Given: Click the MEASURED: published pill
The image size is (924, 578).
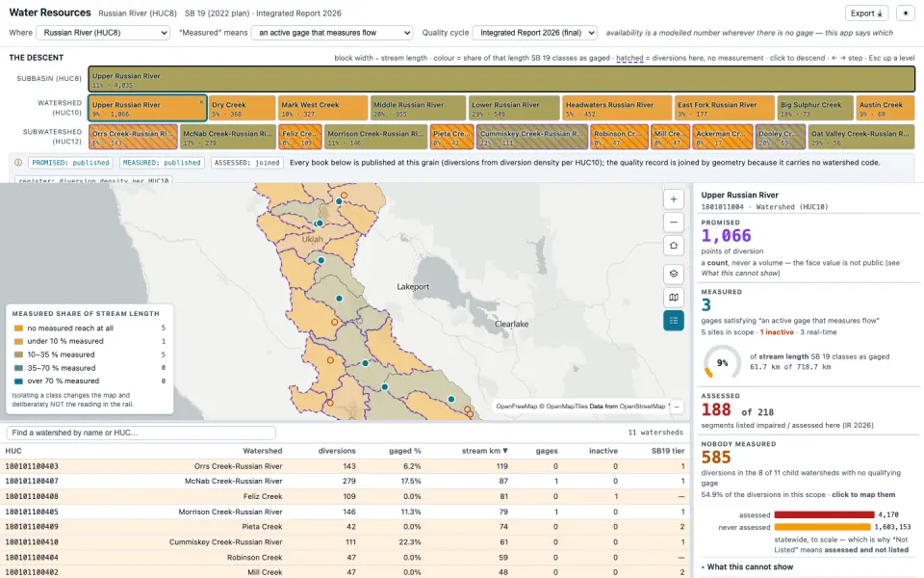Looking at the screenshot, I should [162, 163].
